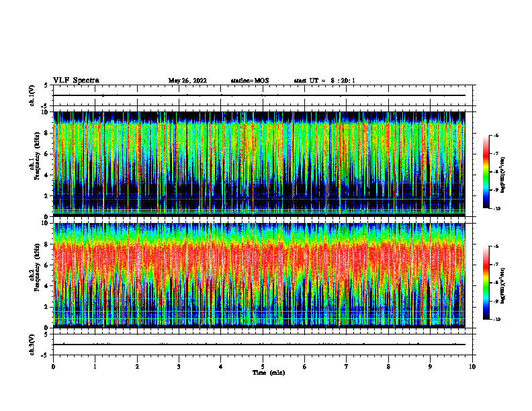
Task: Click the time axis tick label "9"
Action: [x=430, y=367]
